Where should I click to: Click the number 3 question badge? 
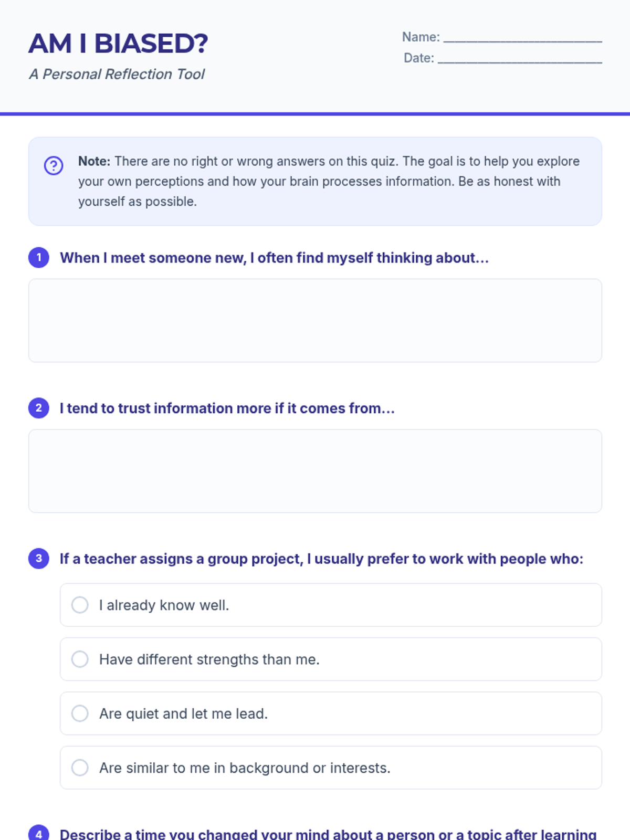point(39,559)
